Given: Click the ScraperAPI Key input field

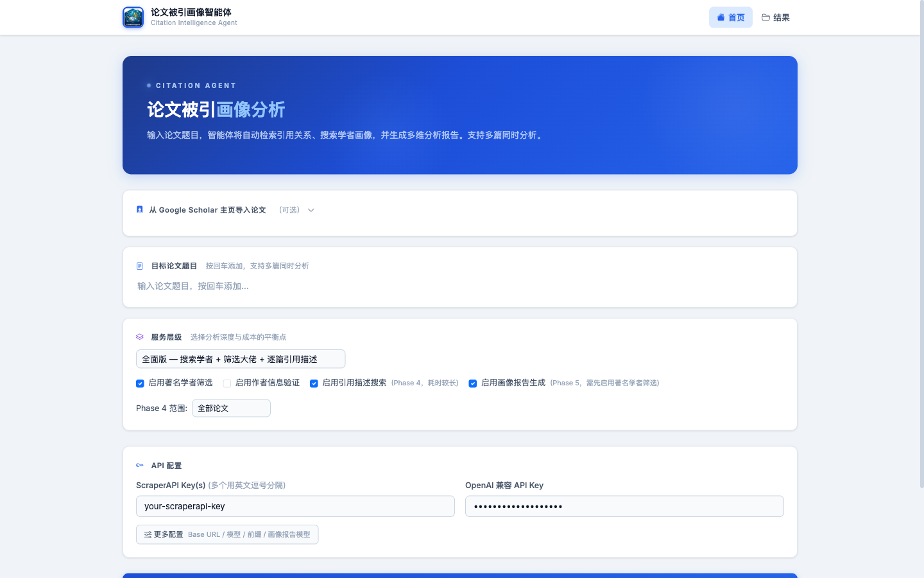Looking at the screenshot, I should (x=295, y=506).
